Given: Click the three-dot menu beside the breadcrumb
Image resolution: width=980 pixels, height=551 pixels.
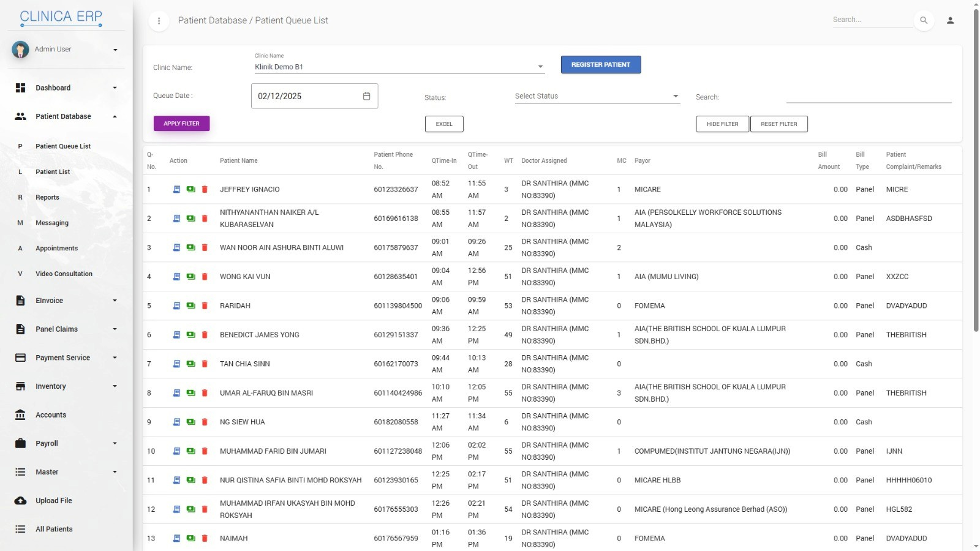Looking at the screenshot, I should 159,21.
